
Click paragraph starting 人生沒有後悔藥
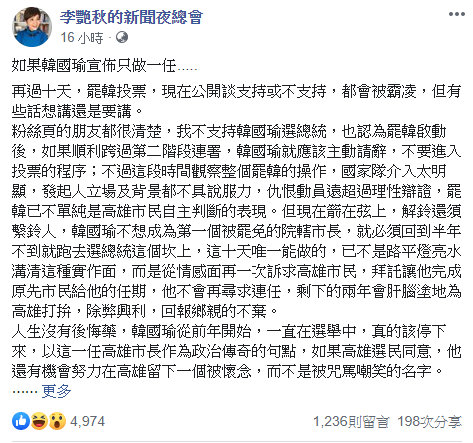pos(236,351)
